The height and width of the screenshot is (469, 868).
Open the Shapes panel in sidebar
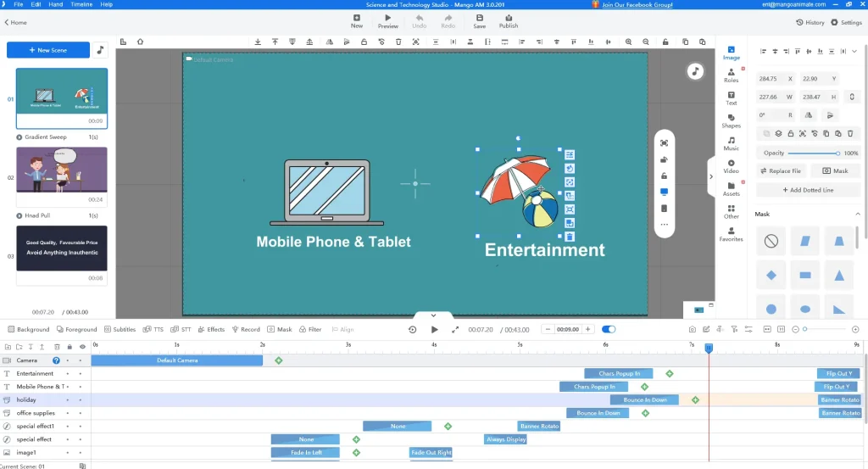coord(731,120)
